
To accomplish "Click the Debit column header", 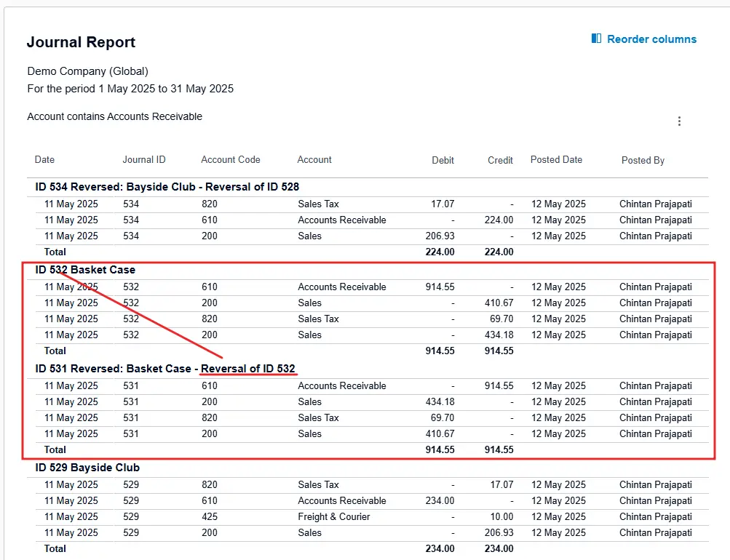I will tap(443, 160).
